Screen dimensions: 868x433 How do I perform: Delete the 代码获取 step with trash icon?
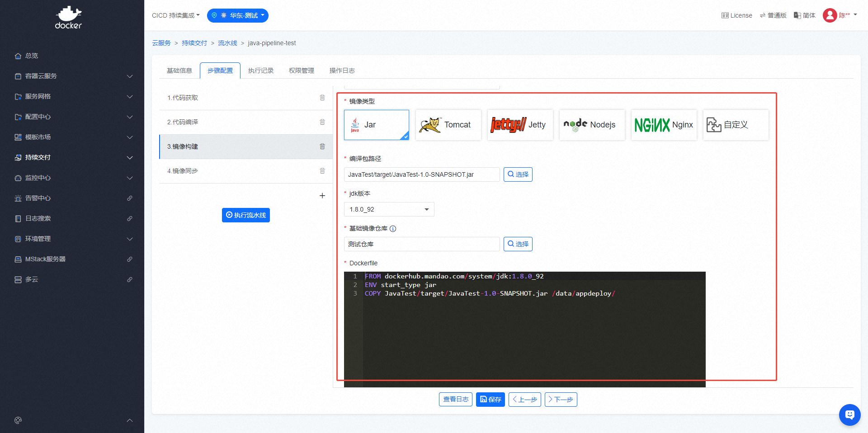[322, 98]
